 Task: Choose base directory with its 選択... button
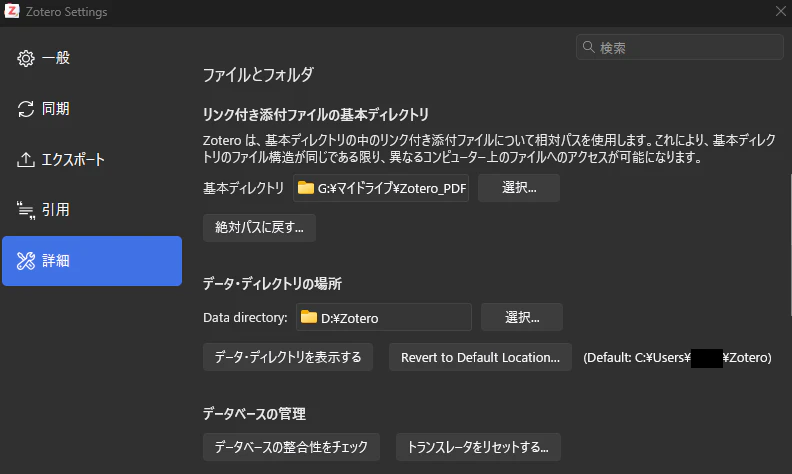coord(519,188)
